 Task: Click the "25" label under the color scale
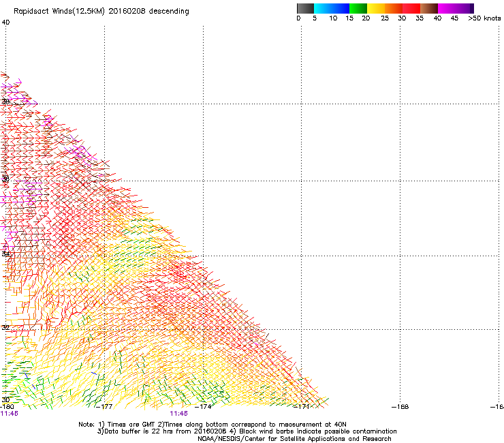coord(385,18)
